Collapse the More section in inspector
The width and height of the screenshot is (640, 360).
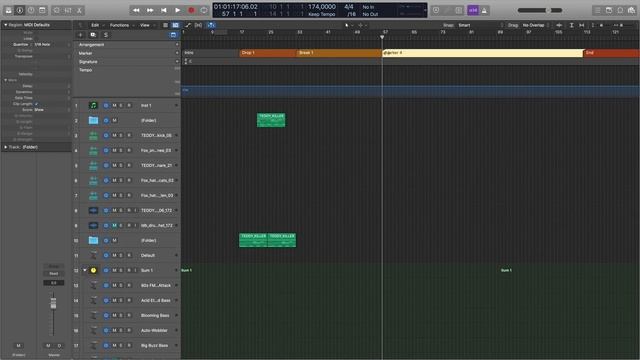(x=6, y=80)
